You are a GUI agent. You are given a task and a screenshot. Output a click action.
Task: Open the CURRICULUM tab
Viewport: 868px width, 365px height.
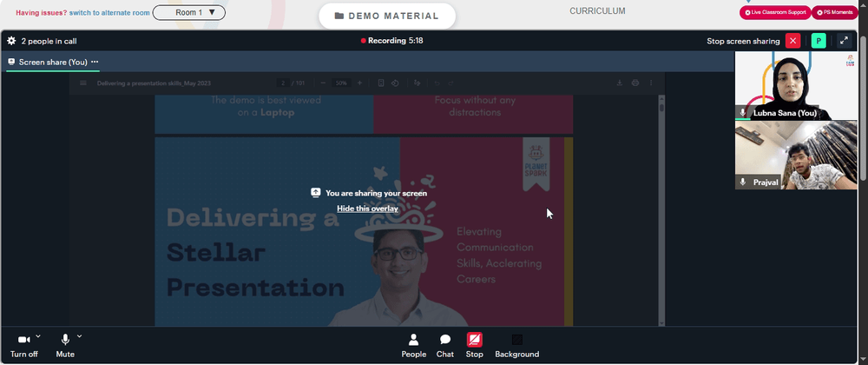point(597,11)
